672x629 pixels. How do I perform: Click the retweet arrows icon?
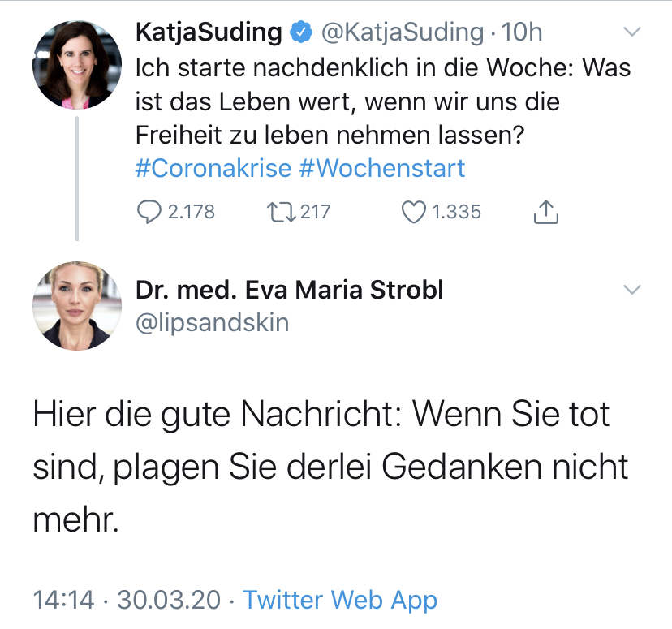tap(280, 212)
